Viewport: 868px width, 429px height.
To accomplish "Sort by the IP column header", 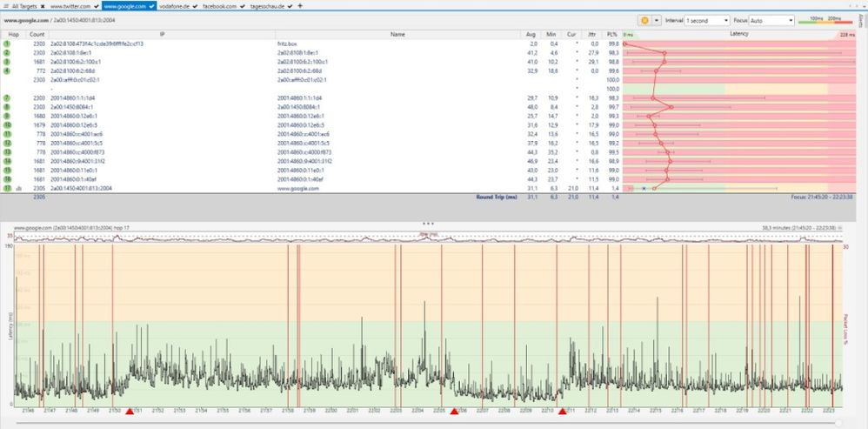I will click(162, 34).
